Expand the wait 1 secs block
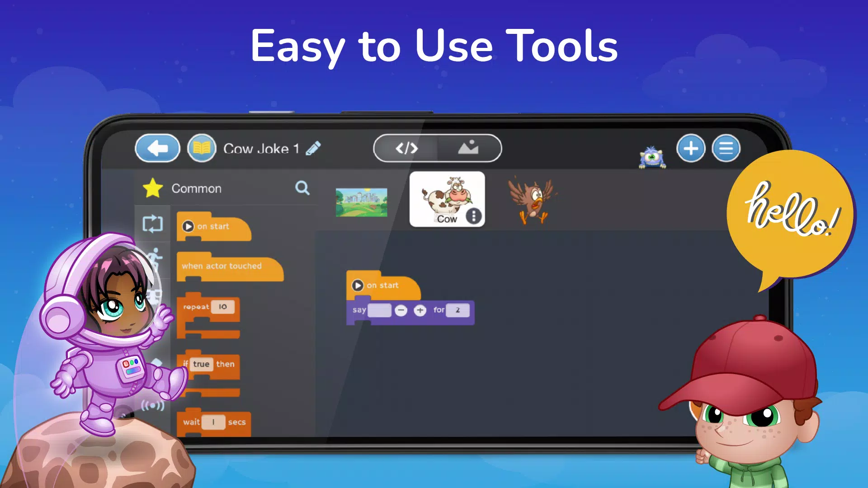The width and height of the screenshot is (868, 488). (x=214, y=422)
